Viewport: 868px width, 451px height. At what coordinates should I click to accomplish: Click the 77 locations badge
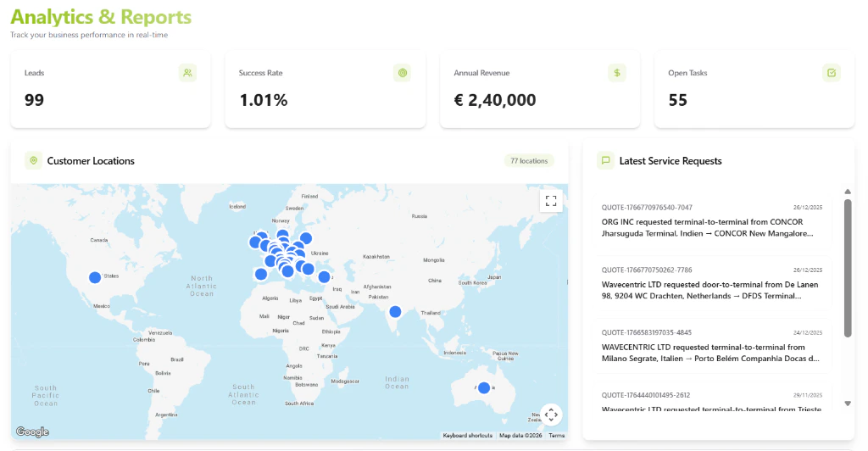(x=529, y=160)
